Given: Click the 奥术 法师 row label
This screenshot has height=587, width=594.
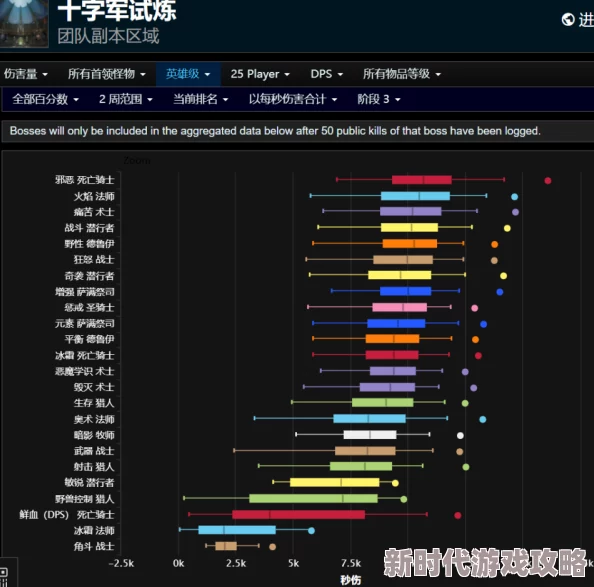Looking at the screenshot, I should [x=94, y=419].
